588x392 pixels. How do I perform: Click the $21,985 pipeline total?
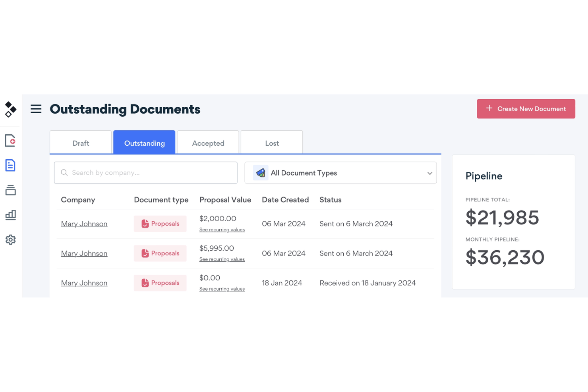502,218
